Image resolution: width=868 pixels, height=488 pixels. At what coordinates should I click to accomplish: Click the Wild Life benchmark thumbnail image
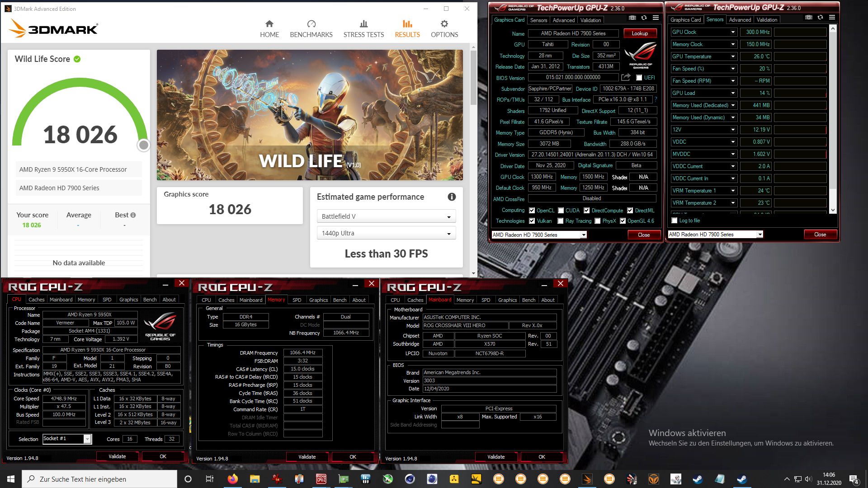pyautogui.click(x=310, y=115)
